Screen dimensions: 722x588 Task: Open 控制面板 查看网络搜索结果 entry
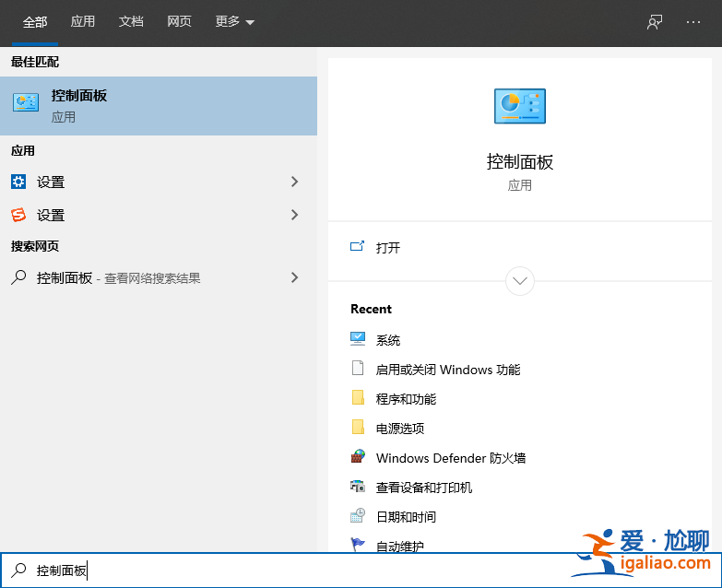point(159,277)
